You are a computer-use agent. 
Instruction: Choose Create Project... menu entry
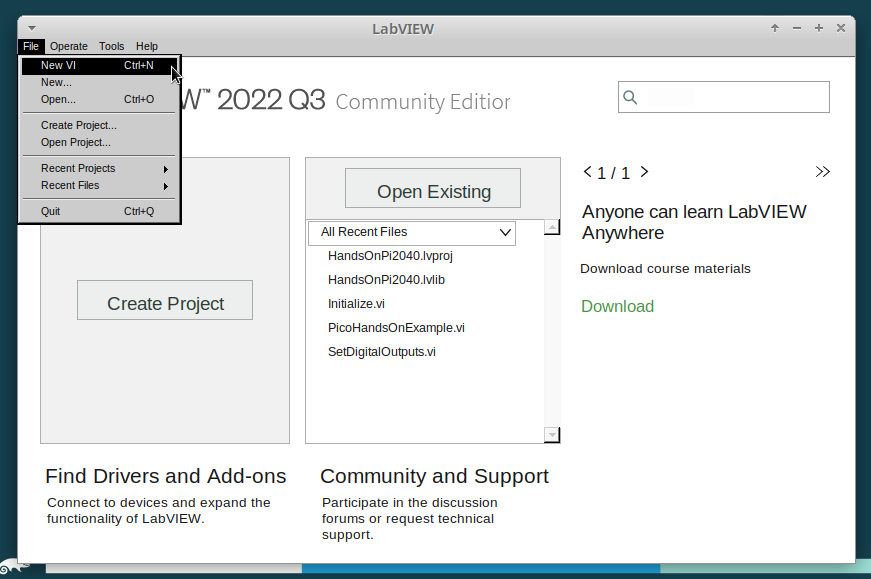(x=99, y=126)
